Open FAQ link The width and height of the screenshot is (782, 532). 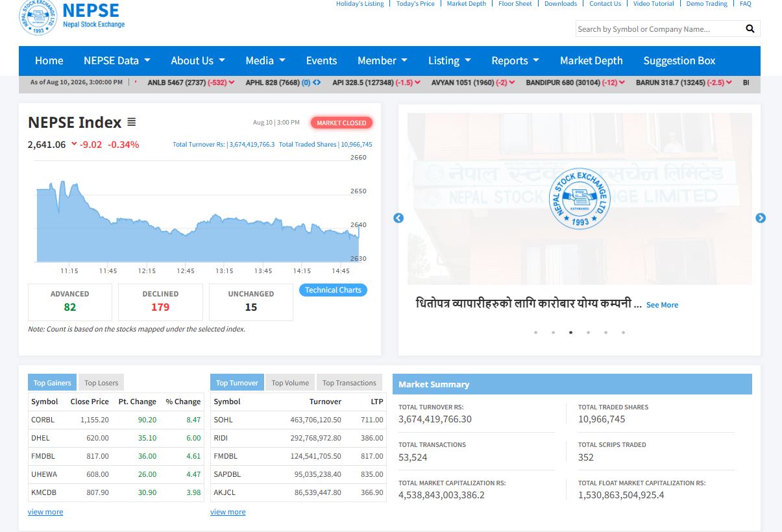coord(746,4)
